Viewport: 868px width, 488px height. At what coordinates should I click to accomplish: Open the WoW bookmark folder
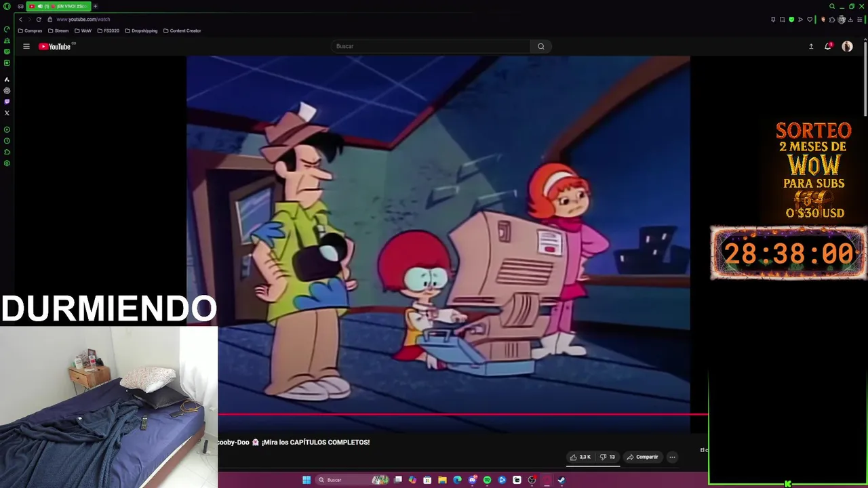tap(83, 30)
